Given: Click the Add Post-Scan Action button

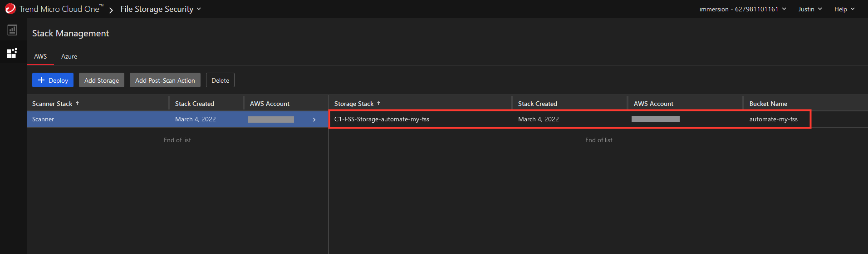Looking at the screenshot, I should pos(165,80).
